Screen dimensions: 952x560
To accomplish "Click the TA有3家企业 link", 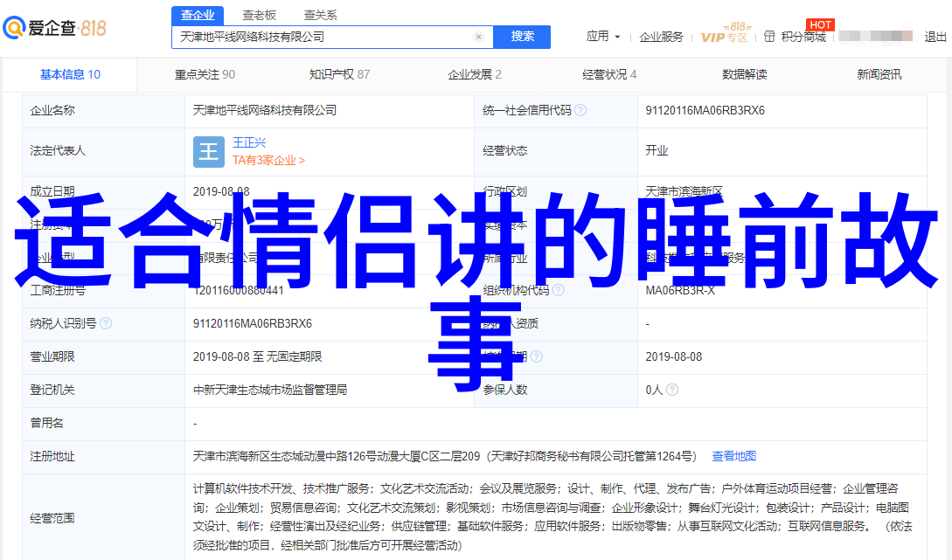I will pyautogui.click(x=268, y=160).
